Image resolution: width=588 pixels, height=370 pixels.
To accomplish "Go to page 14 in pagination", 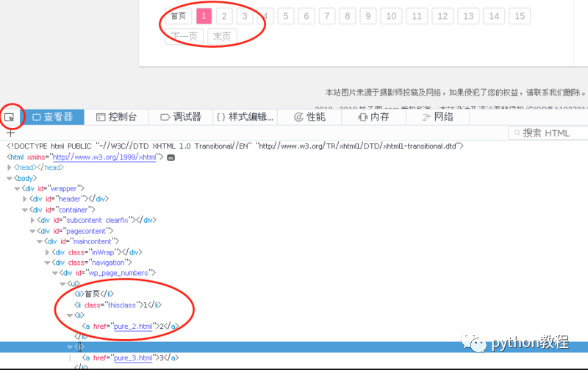I will (494, 16).
